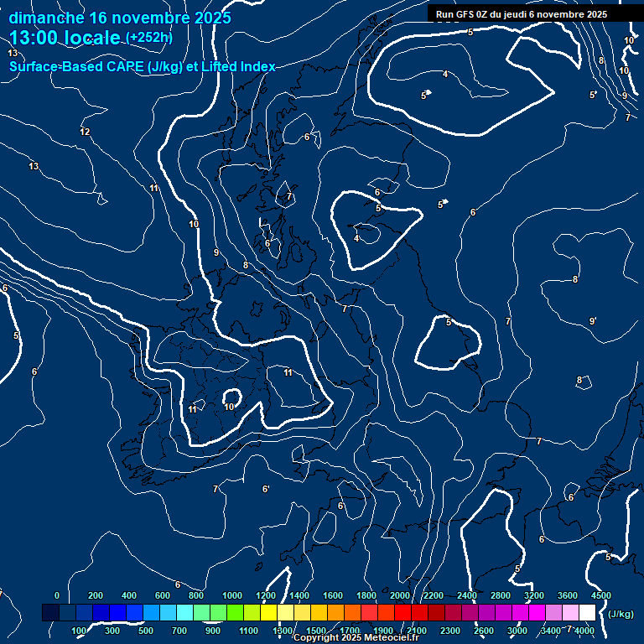Click the legend value '200'
Viewport: 644px width, 644px height.
point(96,595)
